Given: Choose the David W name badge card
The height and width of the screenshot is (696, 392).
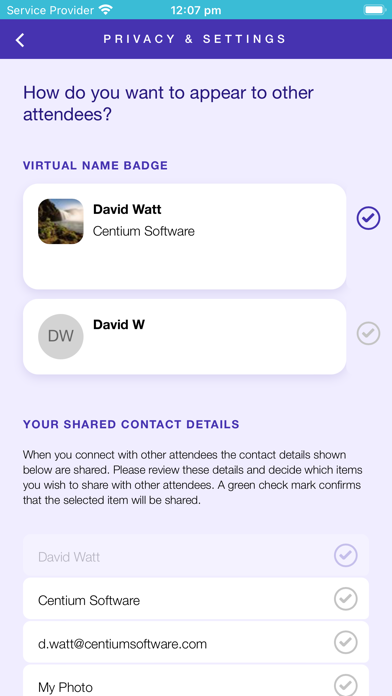Looking at the screenshot, I should pos(185,336).
